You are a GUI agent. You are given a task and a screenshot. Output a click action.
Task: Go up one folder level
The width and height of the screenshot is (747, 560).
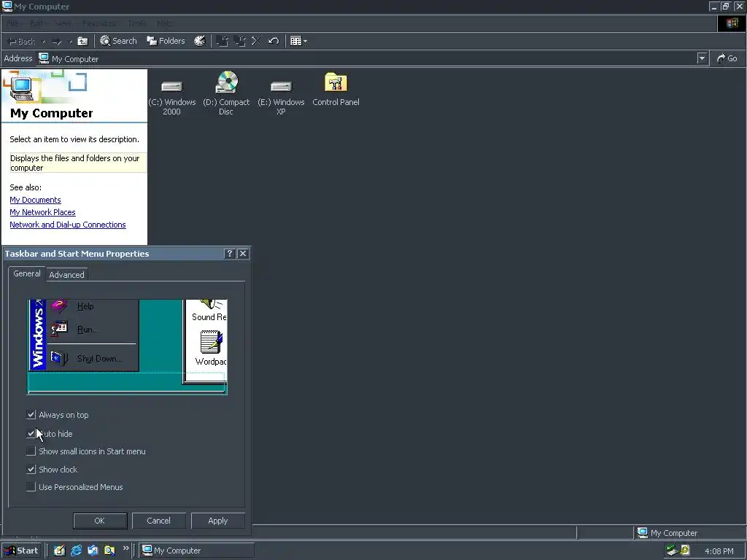tap(83, 42)
